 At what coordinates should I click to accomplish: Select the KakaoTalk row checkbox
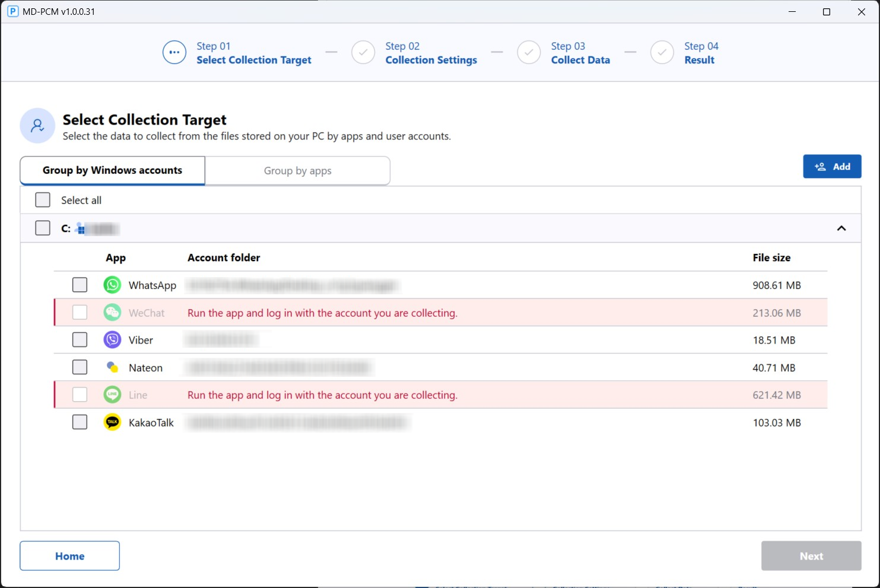tap(80, 422)
